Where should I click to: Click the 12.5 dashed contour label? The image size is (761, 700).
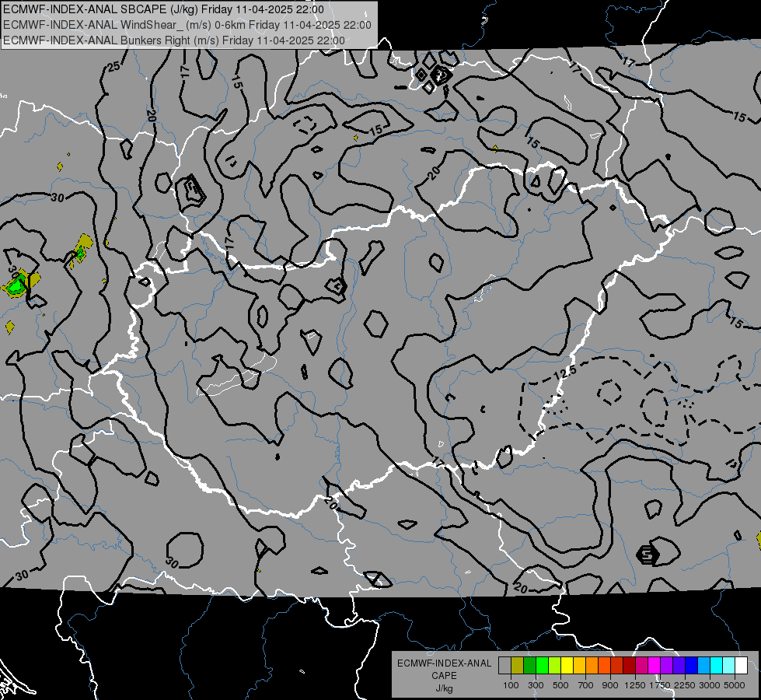tap(565, 373)
